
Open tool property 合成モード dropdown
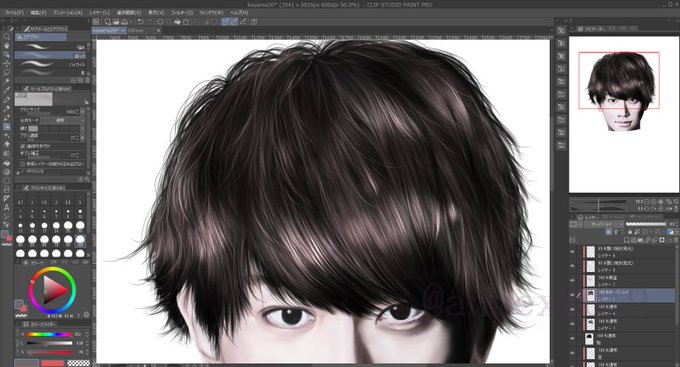point(63,120)
